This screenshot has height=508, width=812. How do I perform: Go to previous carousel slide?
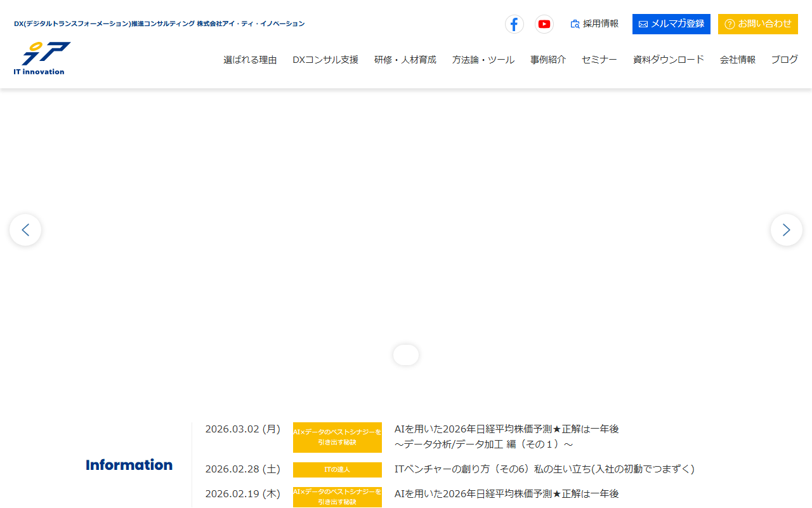coord(25,230)
